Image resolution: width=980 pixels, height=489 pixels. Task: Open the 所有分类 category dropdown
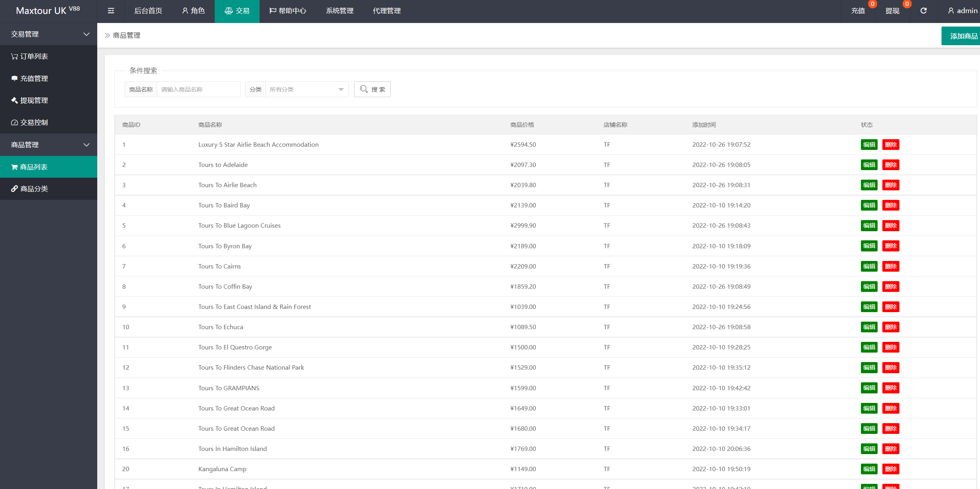point(306,89)
